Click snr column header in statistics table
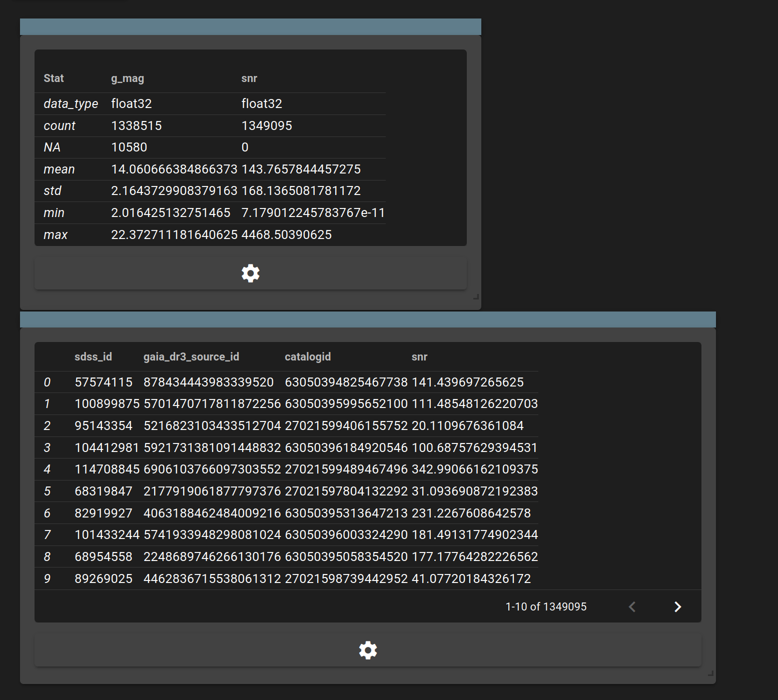The image size is (778, 700). click(249, 78)
